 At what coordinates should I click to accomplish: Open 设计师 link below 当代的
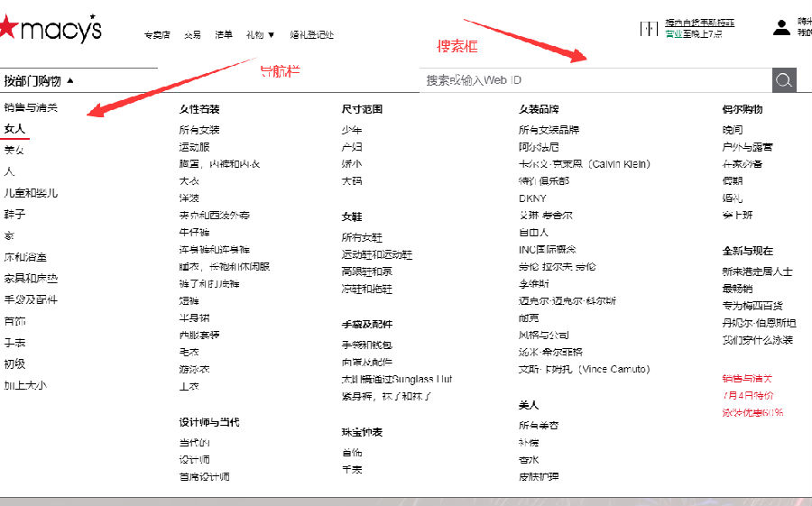click(x=194, y=459)
